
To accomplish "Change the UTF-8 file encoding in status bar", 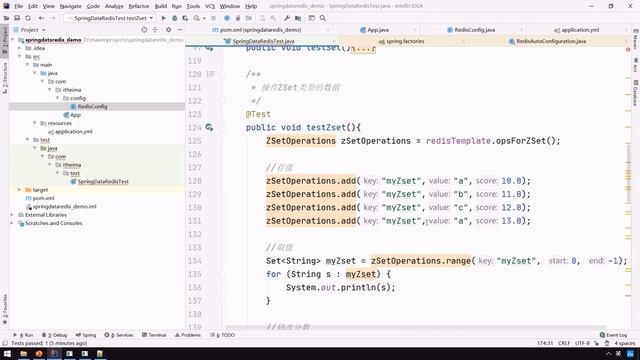I will tap(582, 343).
